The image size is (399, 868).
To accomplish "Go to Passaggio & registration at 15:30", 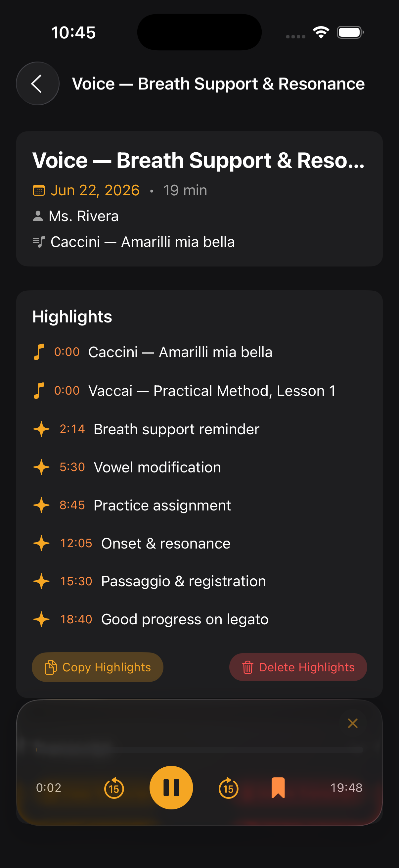I will click(x=199, y=581).
